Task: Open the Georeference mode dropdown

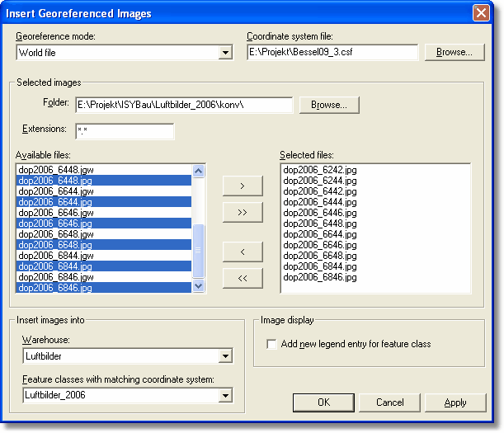Action: [225, 53]
